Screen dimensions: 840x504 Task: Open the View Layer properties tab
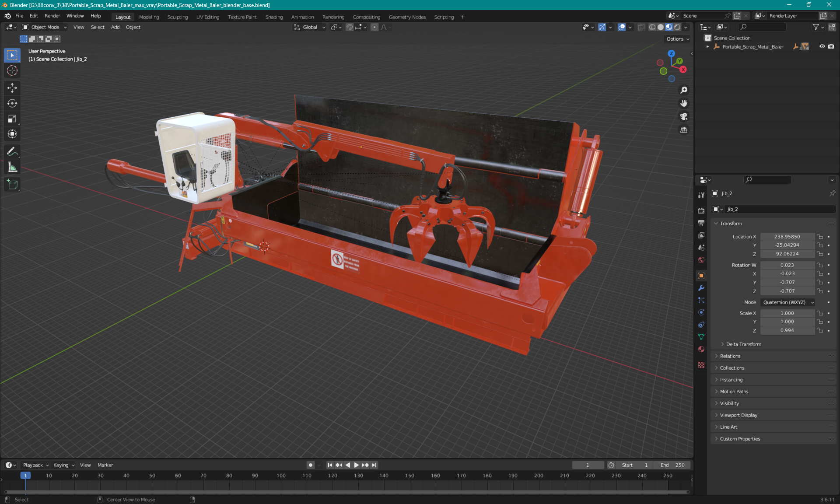(x=701, y=235)
